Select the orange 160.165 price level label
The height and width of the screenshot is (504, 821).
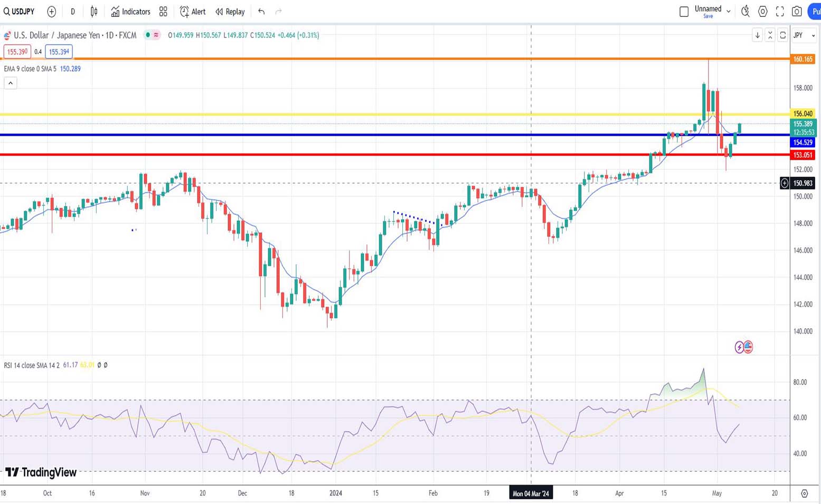click(803, 59)
